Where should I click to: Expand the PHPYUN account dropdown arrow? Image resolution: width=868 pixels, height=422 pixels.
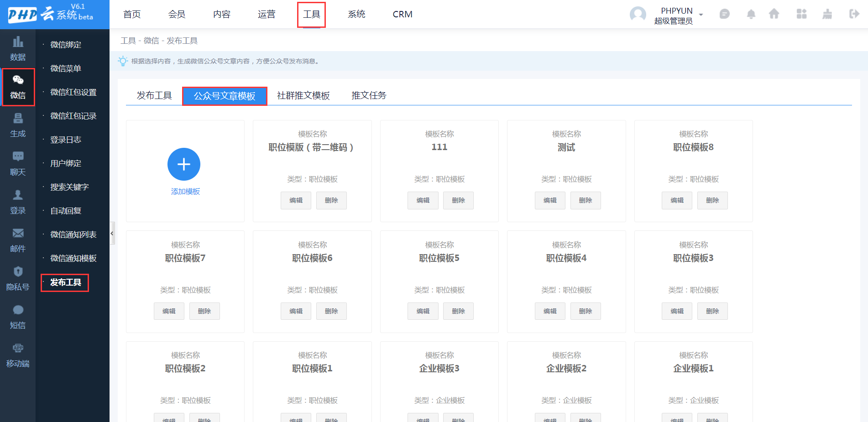point(701,15)
